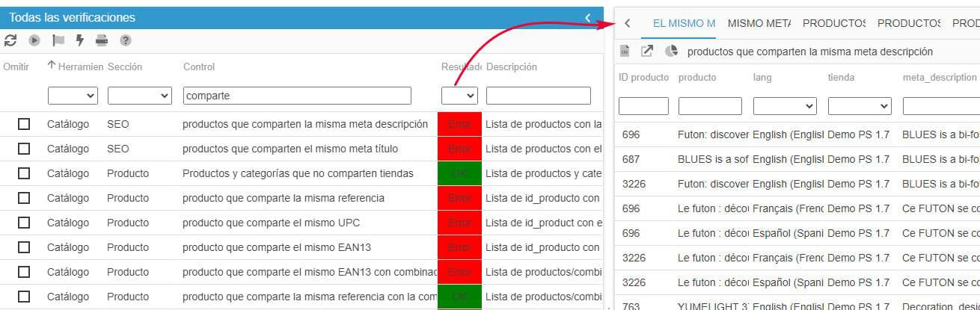Open help with the question mark icon
Viewport: 980px width, 310px height.
(x=126, y=40)
